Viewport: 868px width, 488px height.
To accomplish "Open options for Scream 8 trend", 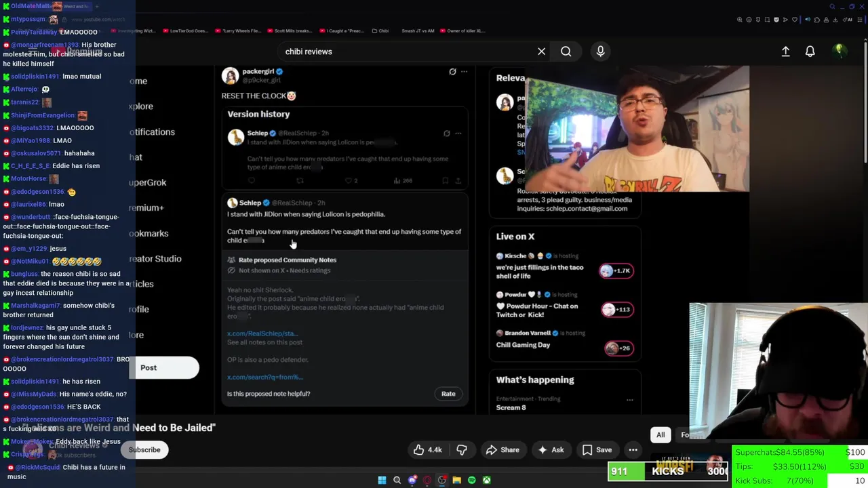I will pos(629,399).
